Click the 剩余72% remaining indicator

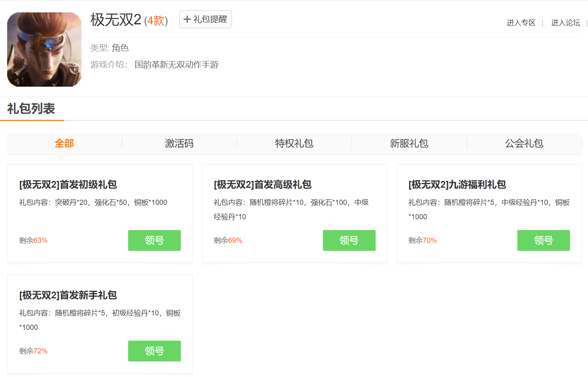(x=34, y=351)
